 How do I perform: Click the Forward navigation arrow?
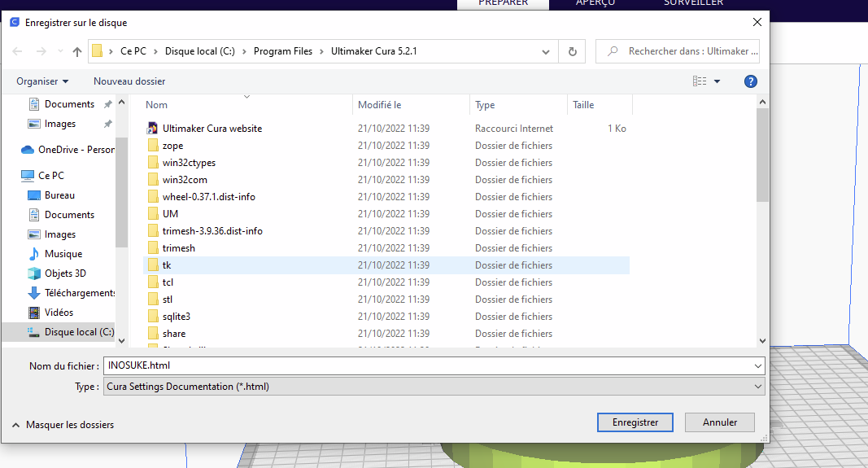click(x=41, y=51)
